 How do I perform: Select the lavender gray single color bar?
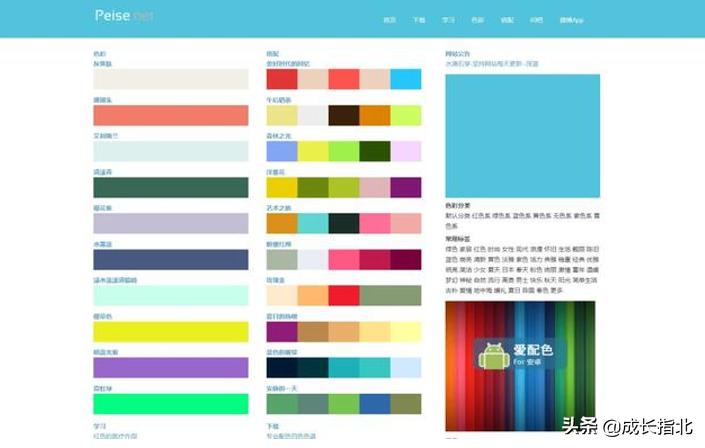(x=171, y=224)
